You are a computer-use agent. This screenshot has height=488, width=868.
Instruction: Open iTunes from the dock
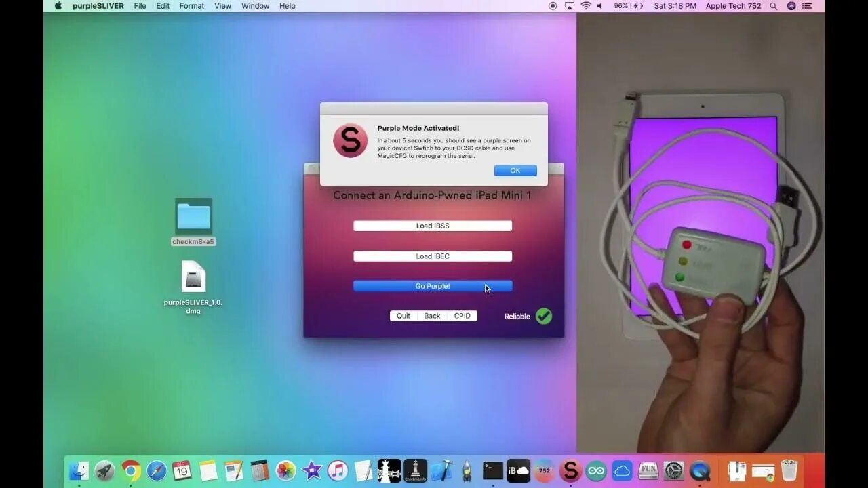[x=338, y=470]
